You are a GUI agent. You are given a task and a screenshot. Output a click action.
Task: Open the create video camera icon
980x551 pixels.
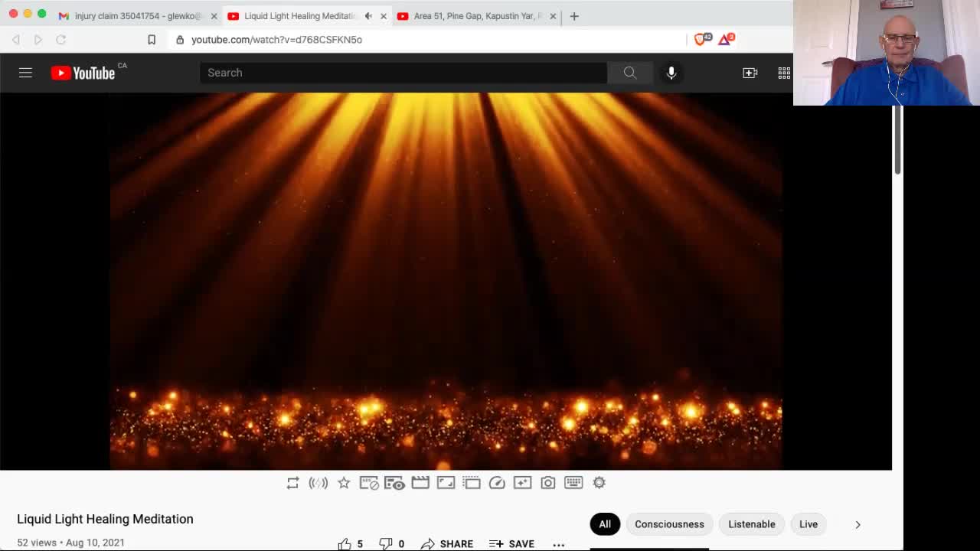click(x=750, y=73)
